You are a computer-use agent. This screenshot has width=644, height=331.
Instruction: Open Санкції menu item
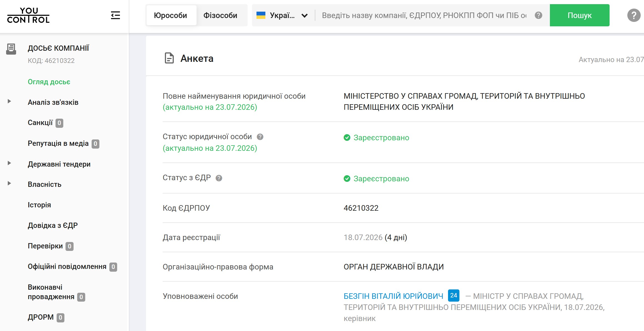pyautogui.click(x=40, y=123)
